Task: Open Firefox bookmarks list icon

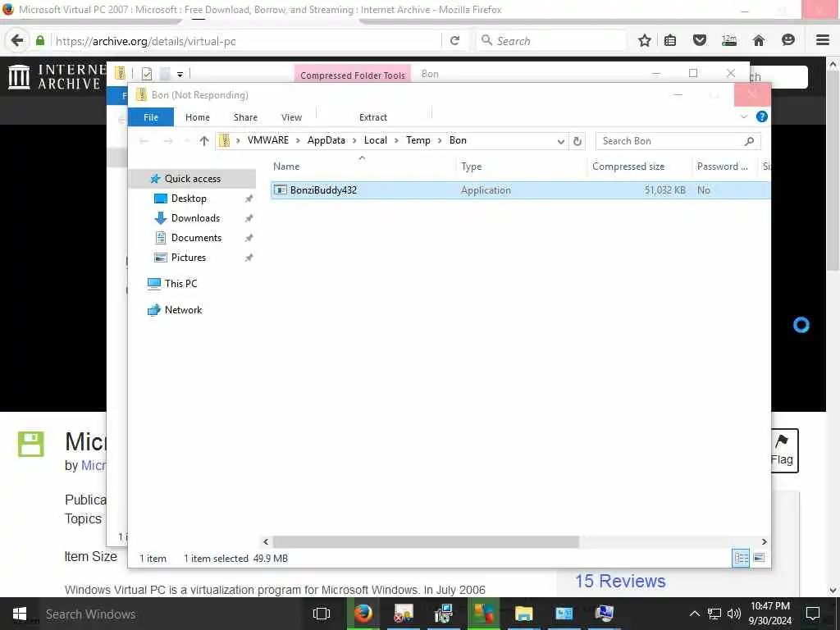Action: coord(670,41)
